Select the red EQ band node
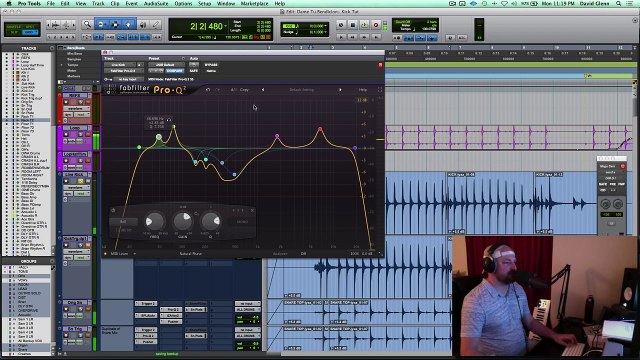Screen dimensions: 640x360 320,129
